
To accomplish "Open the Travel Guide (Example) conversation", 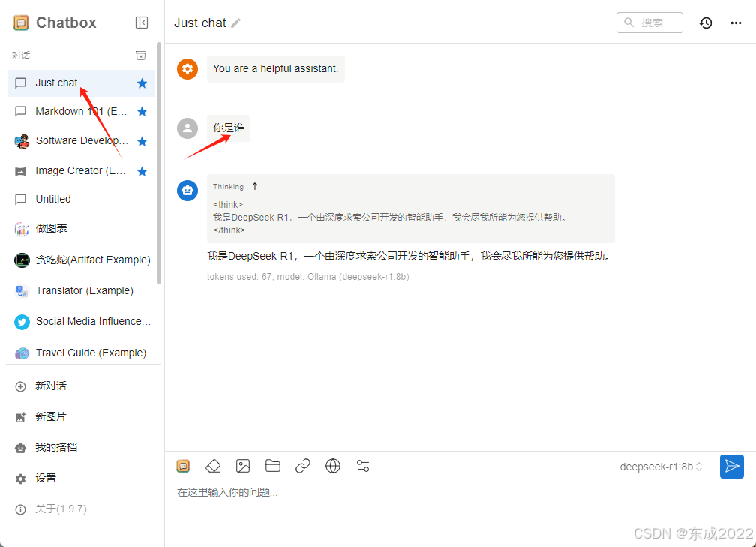I will click(81, 353).
